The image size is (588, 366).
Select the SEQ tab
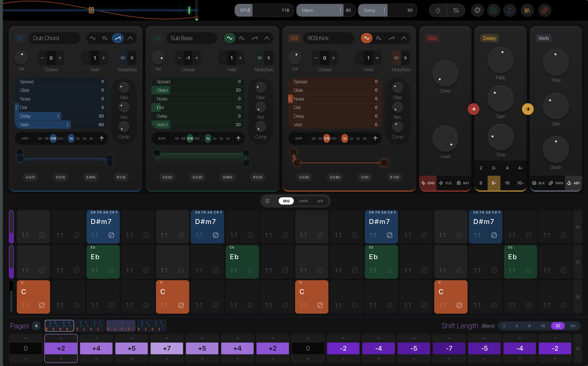click(286, 201)
